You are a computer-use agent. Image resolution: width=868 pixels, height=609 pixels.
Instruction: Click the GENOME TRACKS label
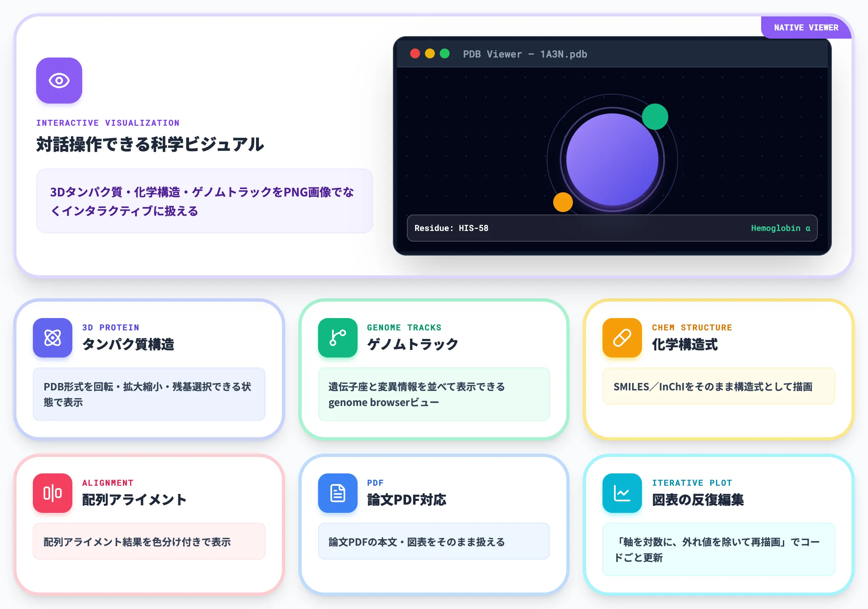tap(404, 328)
